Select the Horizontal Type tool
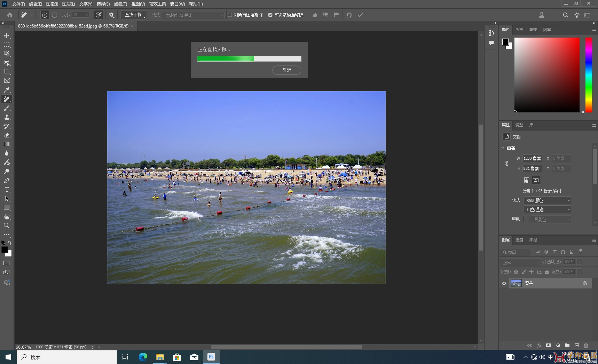This screenshot has width=598, height=364. click(x=7, y=190)
